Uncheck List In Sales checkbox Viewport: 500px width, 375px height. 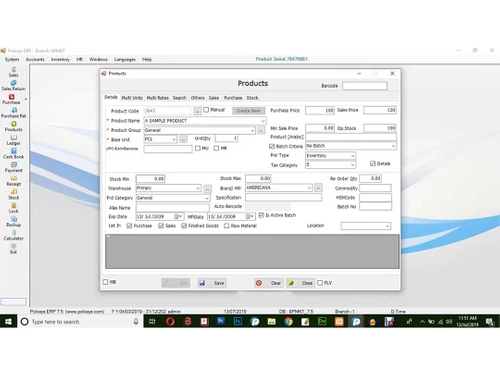point(161,226)
